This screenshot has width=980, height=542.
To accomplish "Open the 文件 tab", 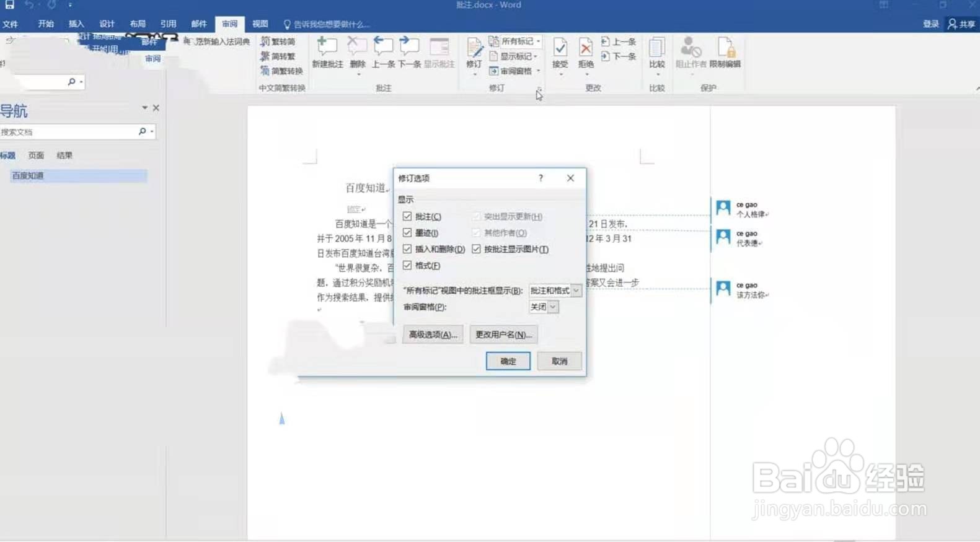I will click(10, 24).
